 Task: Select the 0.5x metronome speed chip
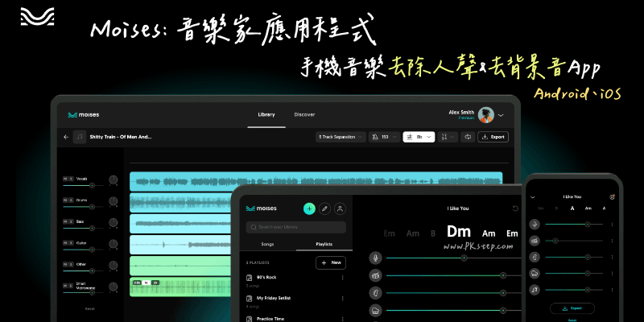pyautogui.click(x=137, y=283)
